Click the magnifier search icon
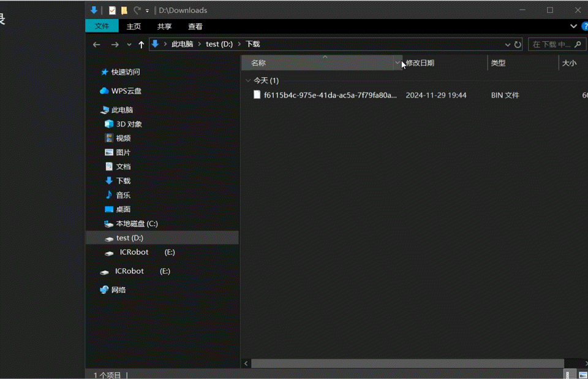The image size is (588, 379). click(578, 44)
